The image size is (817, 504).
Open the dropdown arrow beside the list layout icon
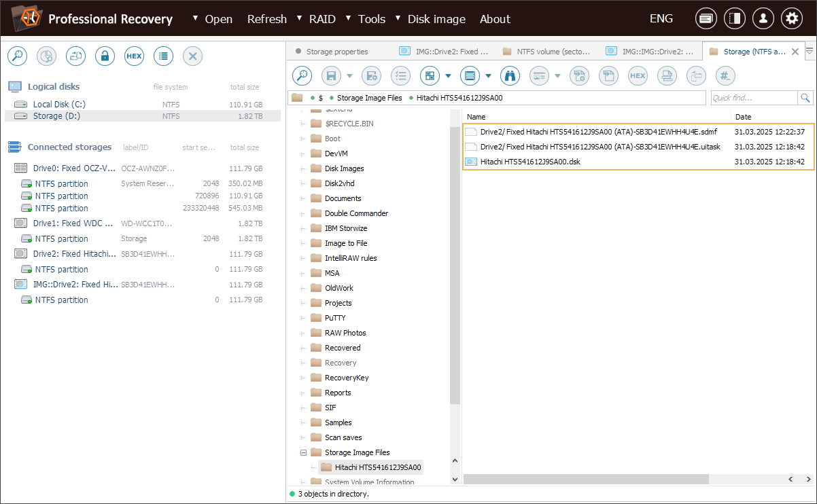click(488, 76)
